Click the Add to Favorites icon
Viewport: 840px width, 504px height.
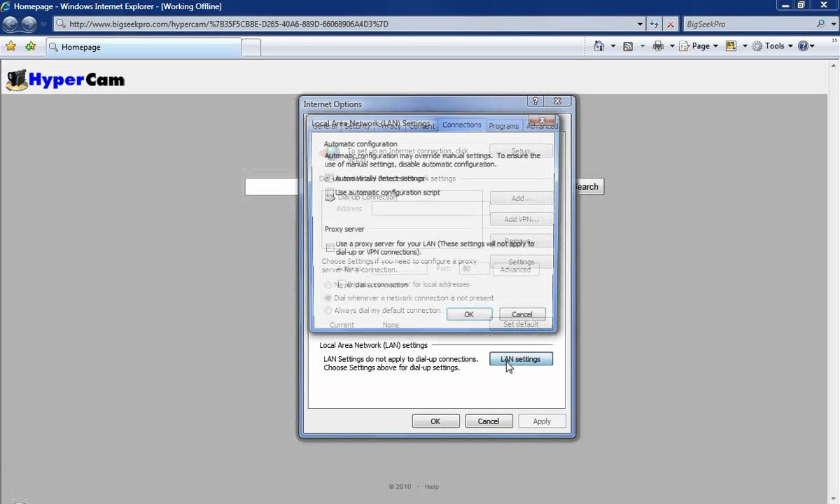tap(30, 46)
